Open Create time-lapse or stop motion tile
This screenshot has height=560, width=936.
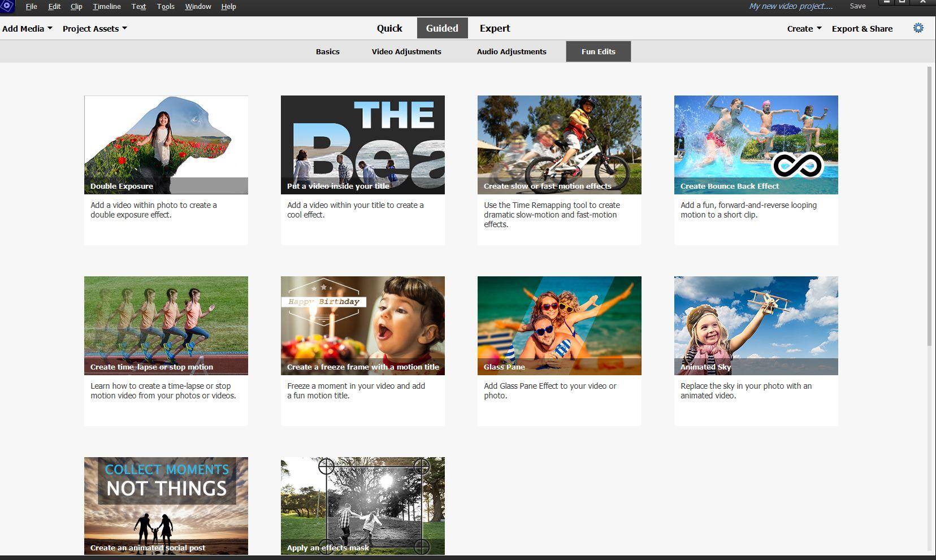click(166, 325)
